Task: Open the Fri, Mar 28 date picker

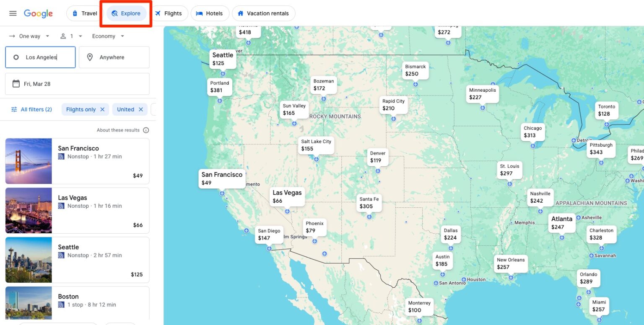Action: pos(77,84)
